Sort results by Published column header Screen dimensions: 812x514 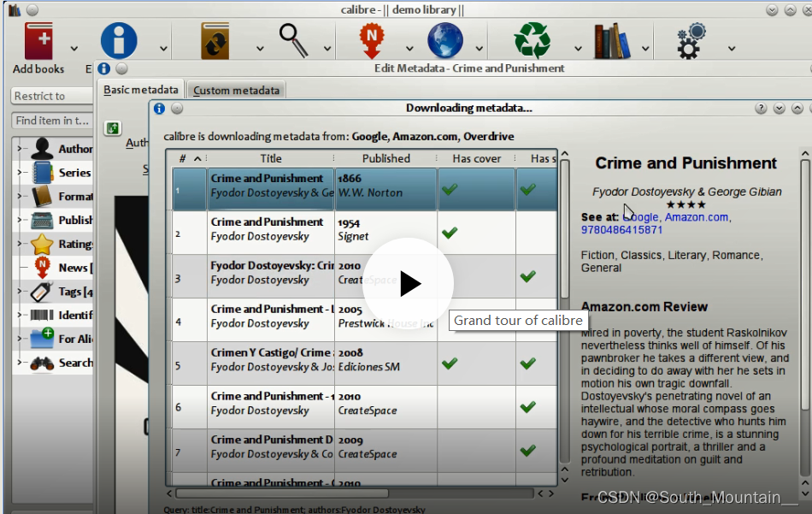pyautogui.click(x=385, y=158)
